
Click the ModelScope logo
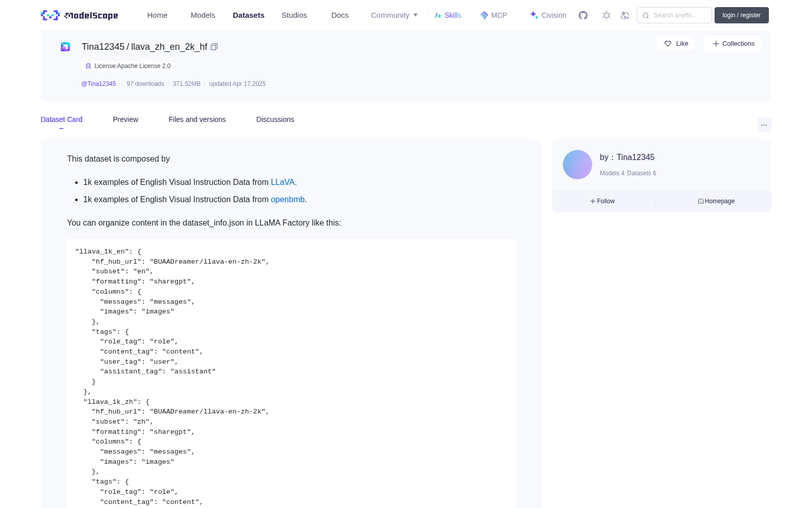(x=80, y=15)
